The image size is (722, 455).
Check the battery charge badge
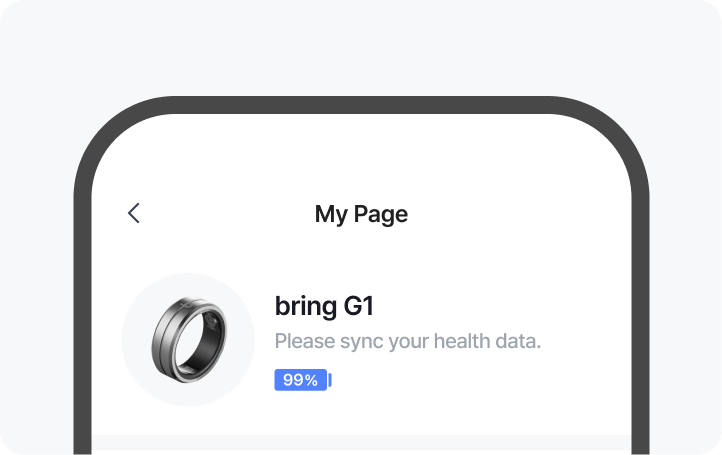point(302,380)
